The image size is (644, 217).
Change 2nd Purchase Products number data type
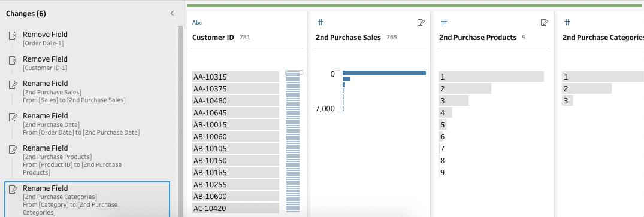(x=445, y=23)
